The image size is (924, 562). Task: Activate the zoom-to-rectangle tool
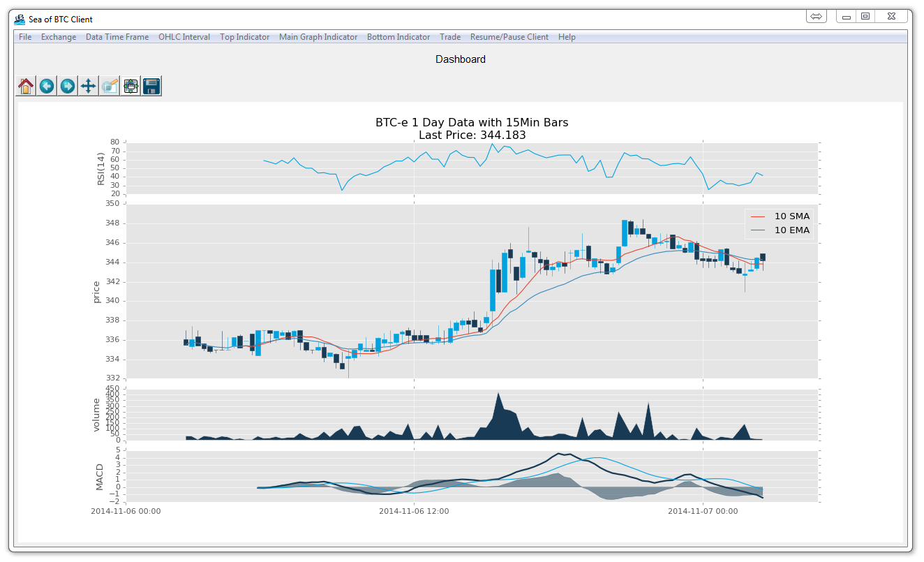coord(110,86)
